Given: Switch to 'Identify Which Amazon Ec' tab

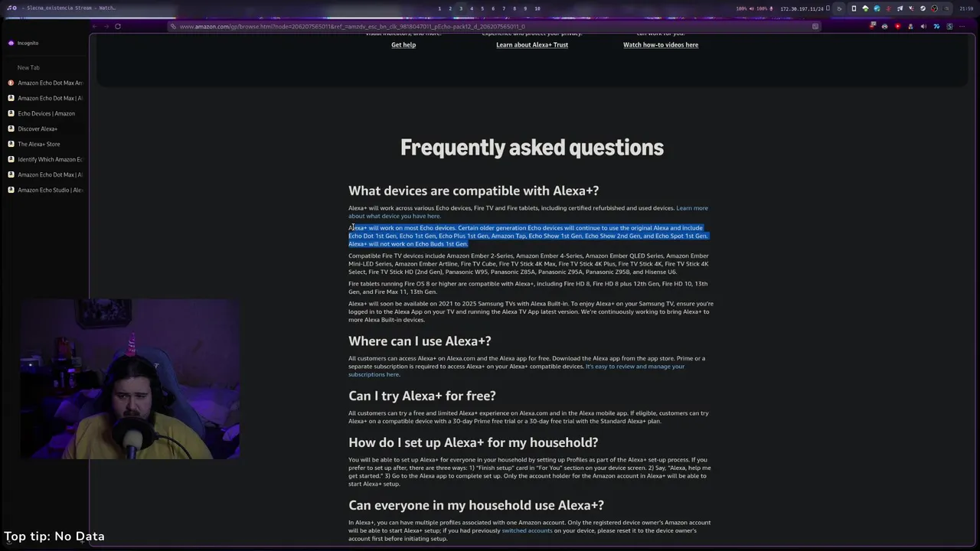Looking at the screenshot, I should [x=44, y=159].
